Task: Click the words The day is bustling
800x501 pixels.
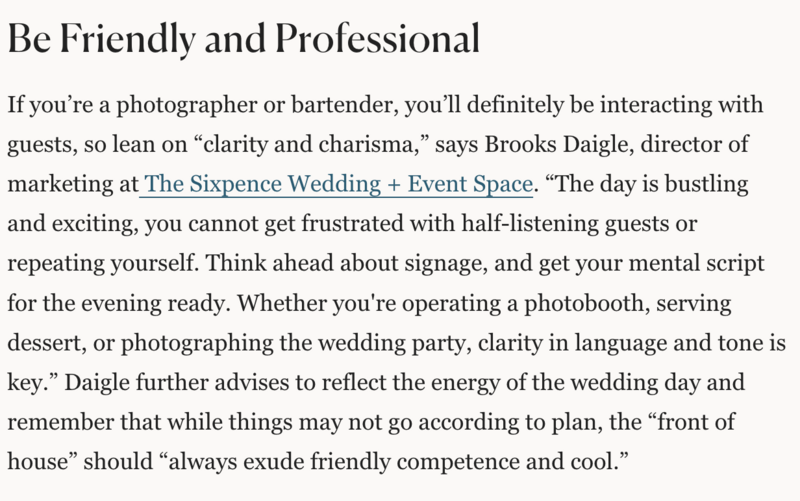Action: point(651,184)
